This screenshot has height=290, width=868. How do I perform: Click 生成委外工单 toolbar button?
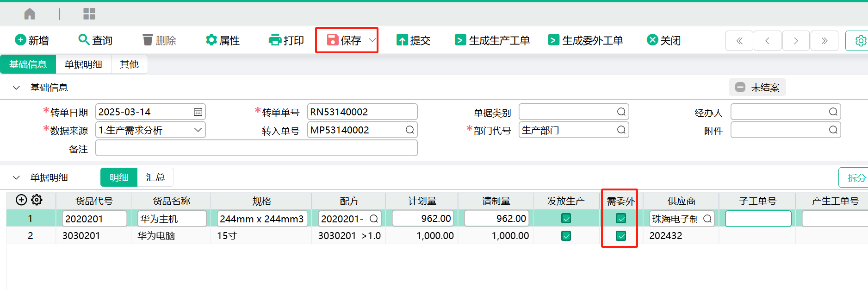click(x=585, y=40)
